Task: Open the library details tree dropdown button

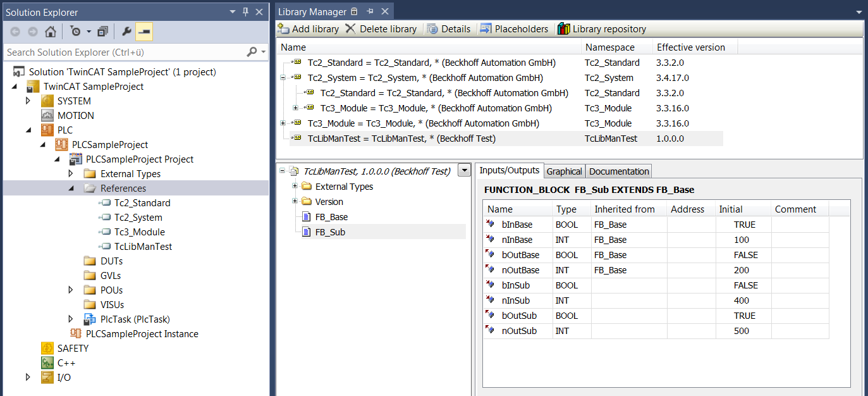Action: click(x=465, y=170)
